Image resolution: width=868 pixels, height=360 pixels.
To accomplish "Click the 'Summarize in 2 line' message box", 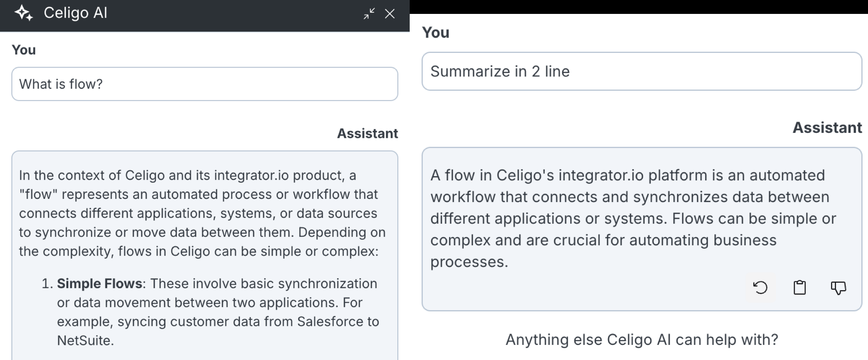I will (642, 71).
